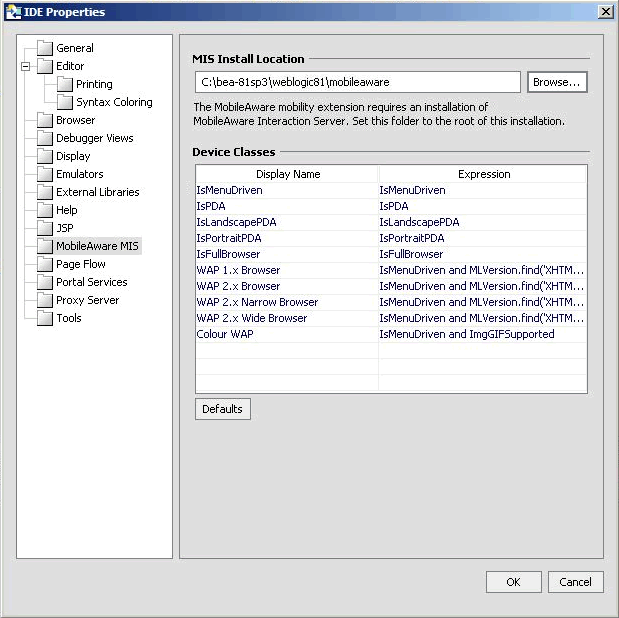Select IsMenuDriven display name cell
This screenshot has width=619, height=618.
tap(287, 190)
